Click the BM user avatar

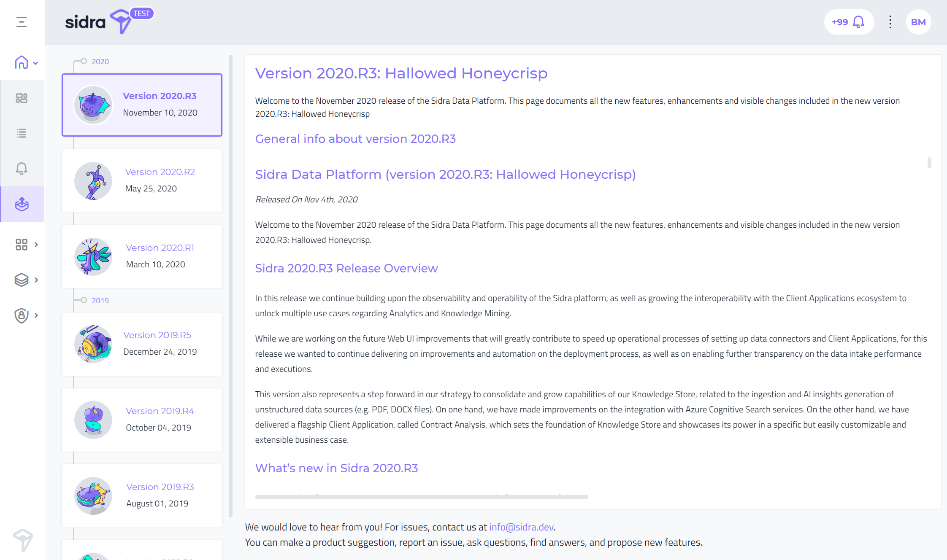[918, 22]
